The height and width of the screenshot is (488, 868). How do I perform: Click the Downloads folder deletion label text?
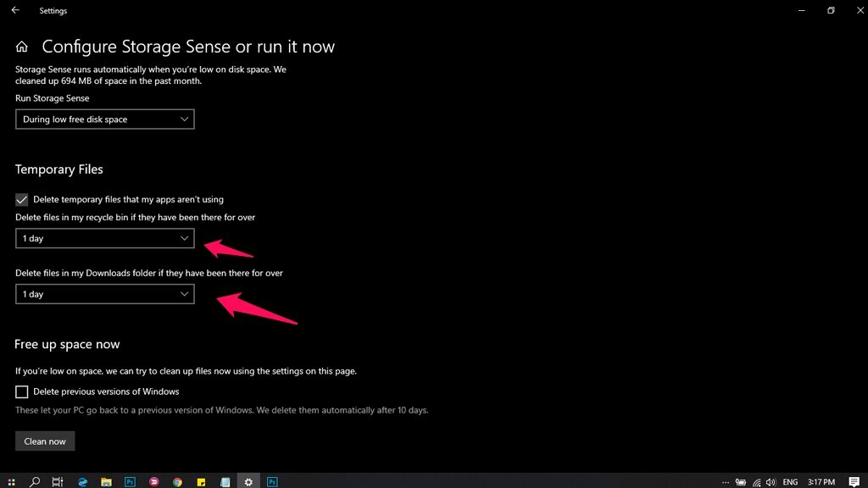[149, 273]
